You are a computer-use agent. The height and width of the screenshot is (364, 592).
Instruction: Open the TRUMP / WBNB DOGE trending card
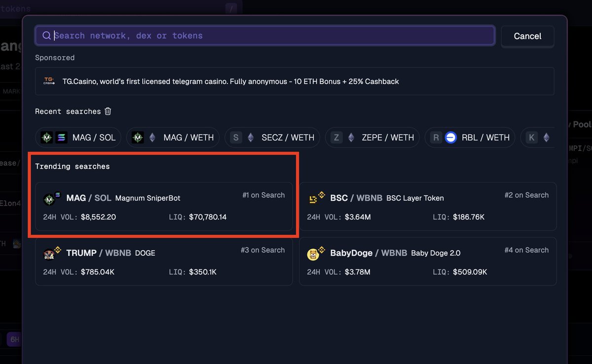click(164, 261)
